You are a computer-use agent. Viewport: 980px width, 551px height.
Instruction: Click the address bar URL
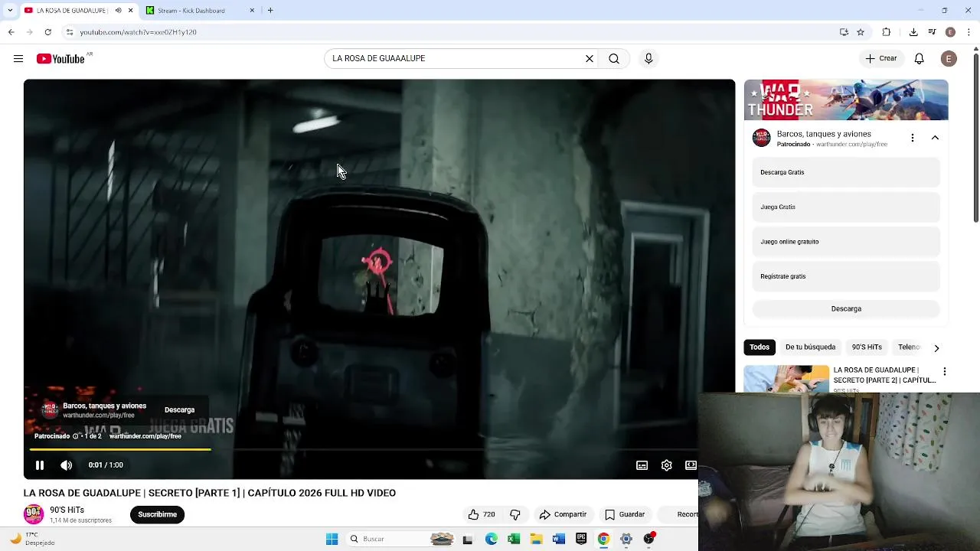(x=138, y=32)
